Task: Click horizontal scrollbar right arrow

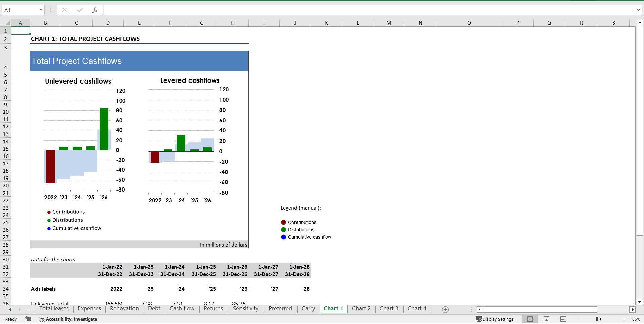Action: (633, 310)
